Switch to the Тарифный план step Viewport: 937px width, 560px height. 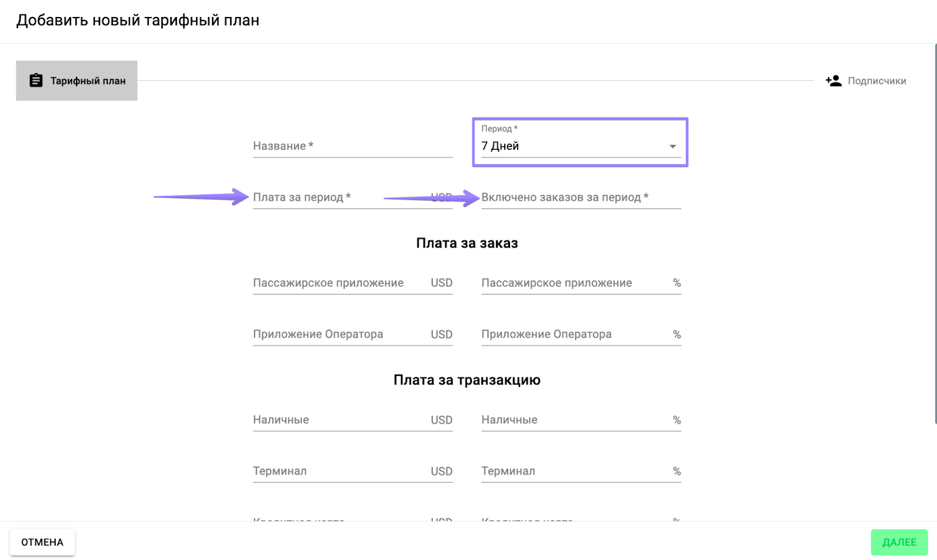pyautogui.click(x=77, y=81)
